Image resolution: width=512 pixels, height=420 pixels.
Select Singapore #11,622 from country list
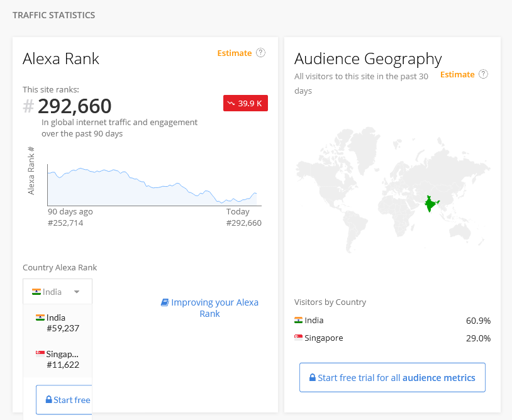pos(57,359)
